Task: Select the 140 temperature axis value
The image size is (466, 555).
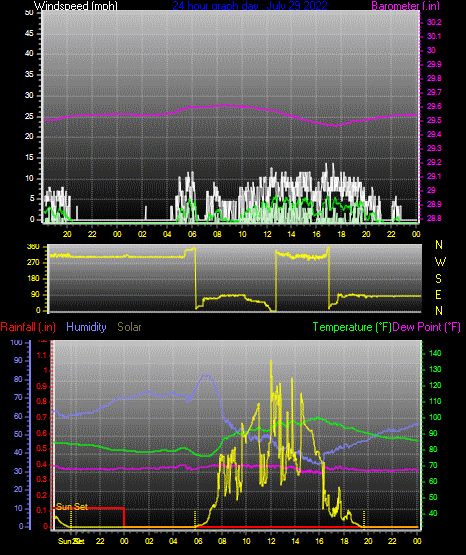Action: click(x=435, y=353)
